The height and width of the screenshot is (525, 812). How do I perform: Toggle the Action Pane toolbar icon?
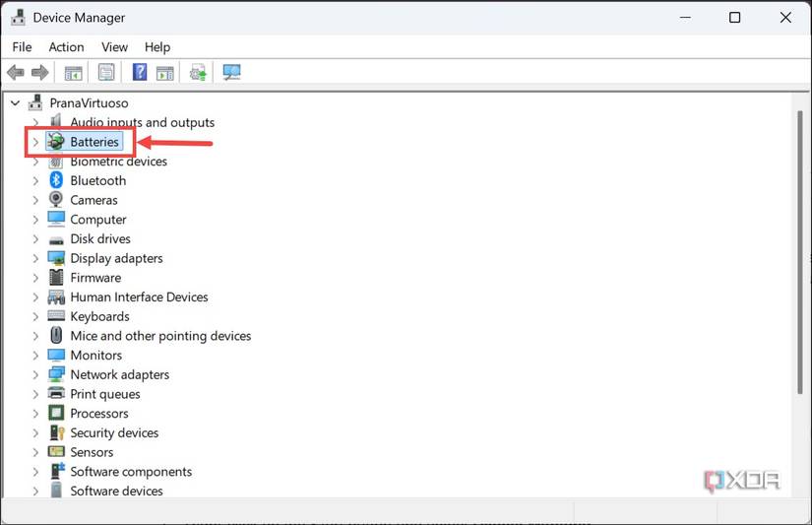164,73
